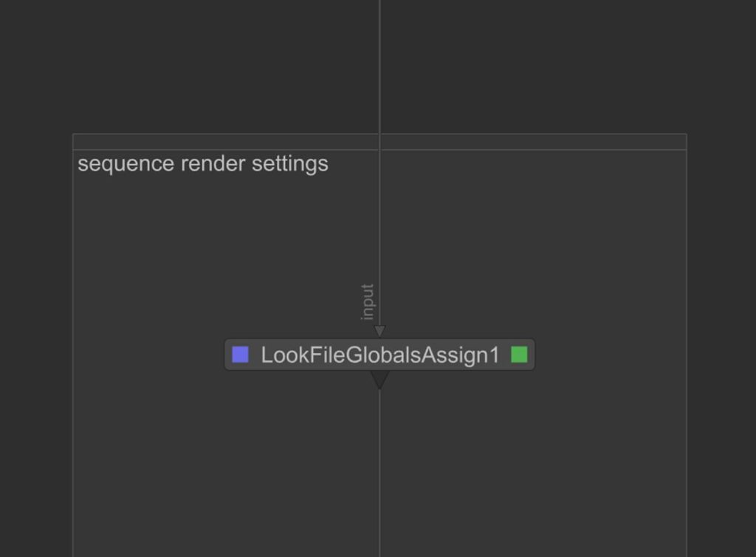
Task: Click the "sequence render settings" backdrop title
Action: click(203, 163)
